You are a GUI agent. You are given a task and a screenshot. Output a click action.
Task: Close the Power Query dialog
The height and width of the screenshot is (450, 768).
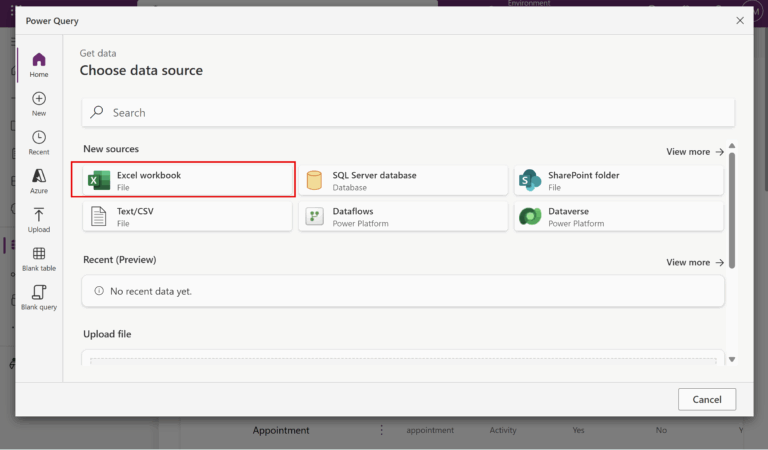tap(740, 20)
